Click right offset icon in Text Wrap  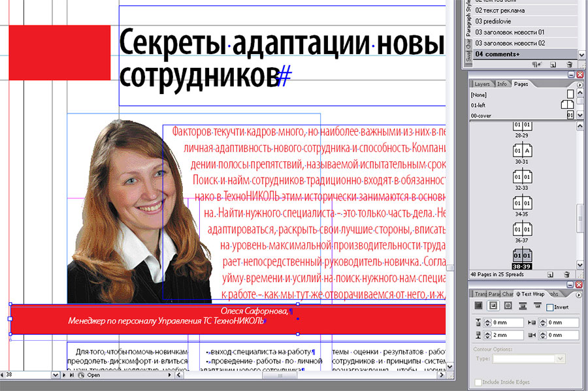point(532,335)
